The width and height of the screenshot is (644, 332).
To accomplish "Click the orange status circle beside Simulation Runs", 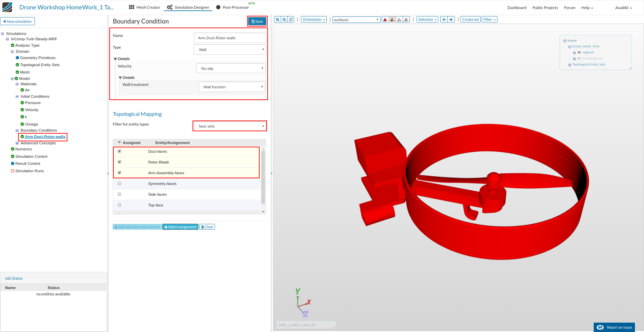I will click(12, 171).
